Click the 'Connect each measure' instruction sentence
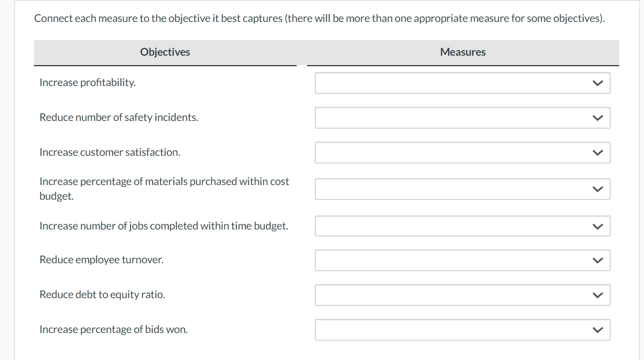644x360 pixels. click(x=319, y=19)
